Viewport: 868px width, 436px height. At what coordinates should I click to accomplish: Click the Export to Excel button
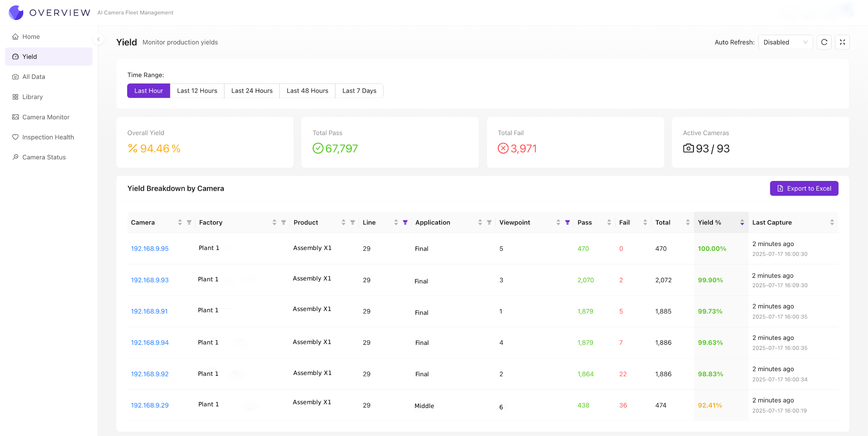[x=804, y=188]
